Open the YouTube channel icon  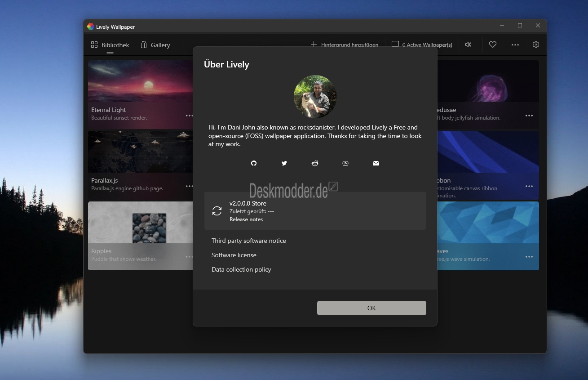[x=345, y=163]
